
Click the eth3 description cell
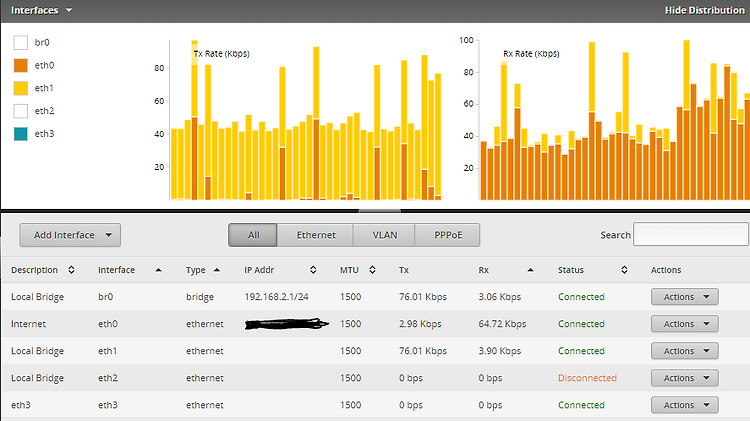pos(21,405)
